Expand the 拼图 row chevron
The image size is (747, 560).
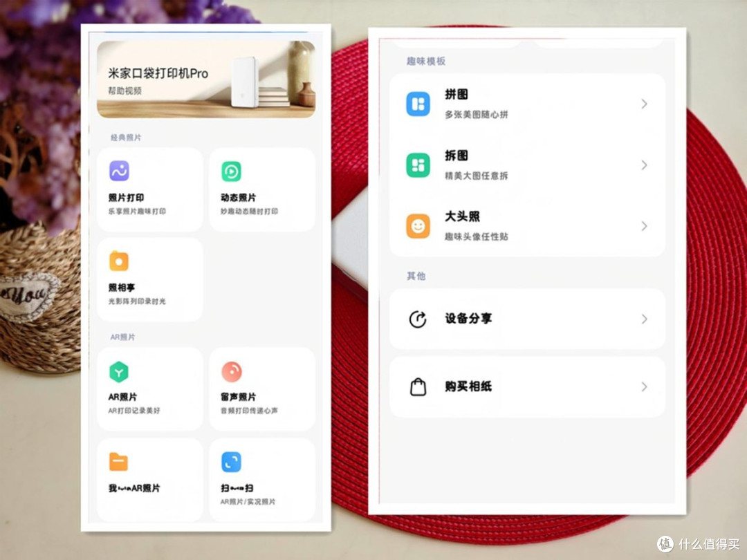coord(644,104)
